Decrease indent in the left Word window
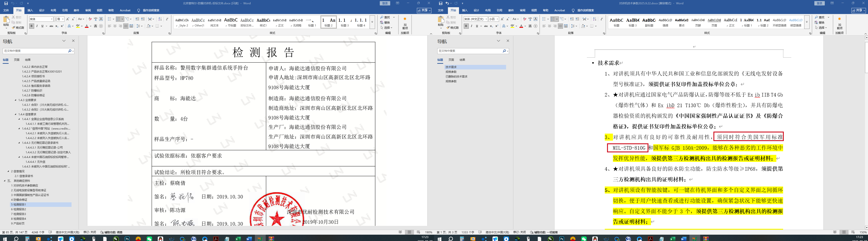 coord(137,19)
